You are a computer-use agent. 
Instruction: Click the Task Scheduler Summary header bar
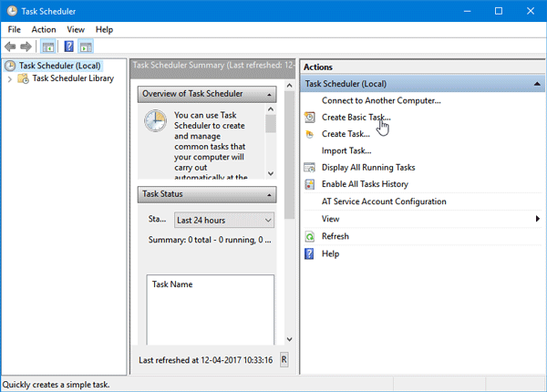212,68
